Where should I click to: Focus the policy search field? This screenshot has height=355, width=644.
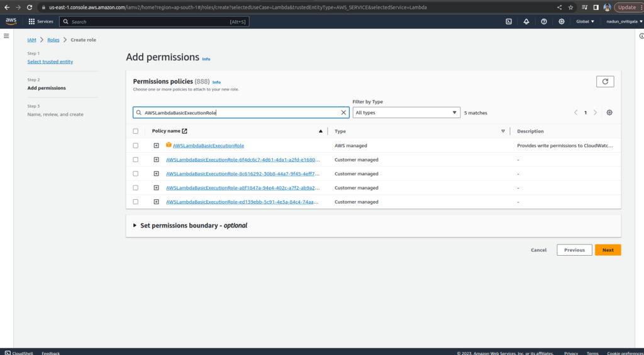pos(241,112)
